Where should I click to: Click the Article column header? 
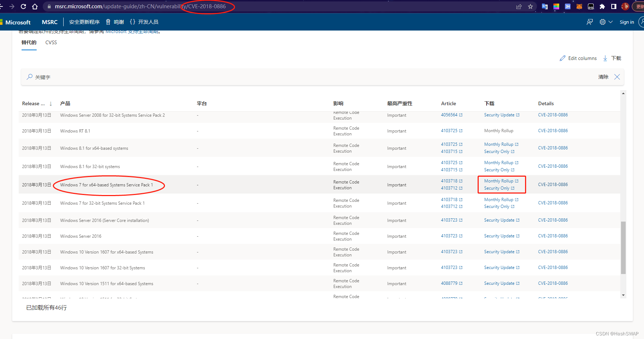448,103
